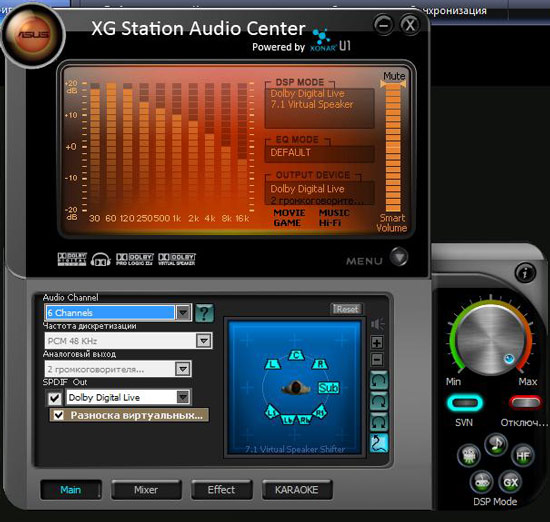The height and width of the screenshot is (522, 550).
Task: Click the MOVIE label on the display
Action: 289,213
